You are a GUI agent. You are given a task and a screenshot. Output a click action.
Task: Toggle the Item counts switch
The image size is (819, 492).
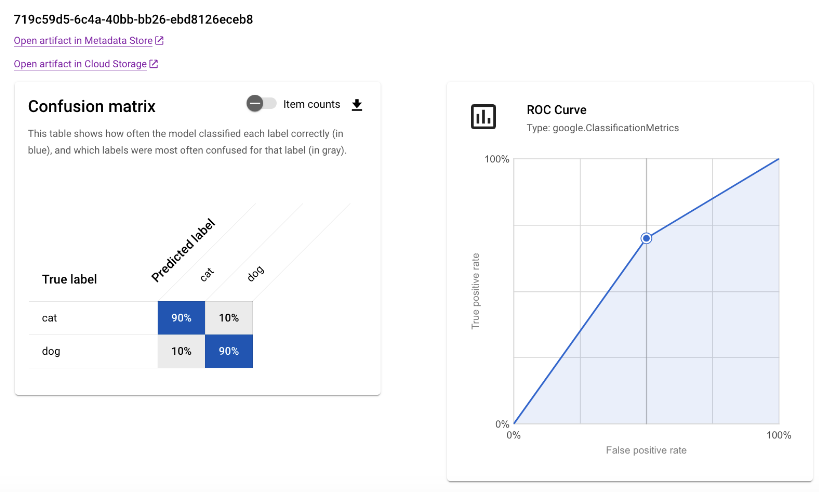261,104
